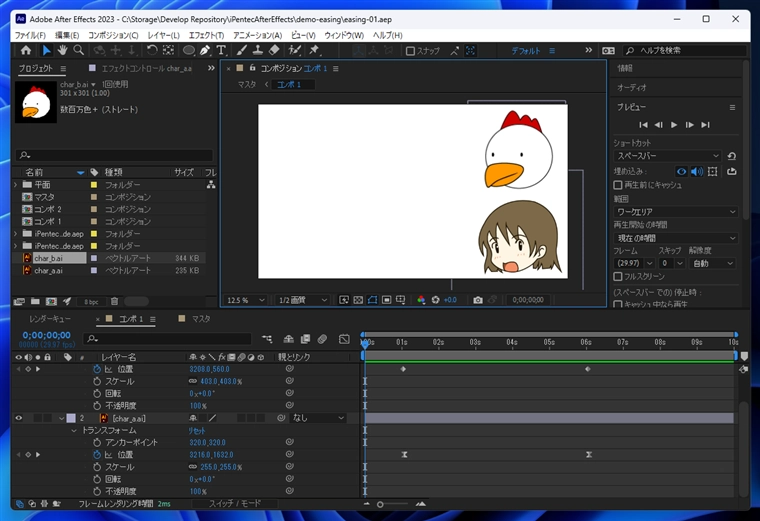Toggle stopwatch for char_a.ai スケール property
The image size is (760, 521).
point(96,467)
